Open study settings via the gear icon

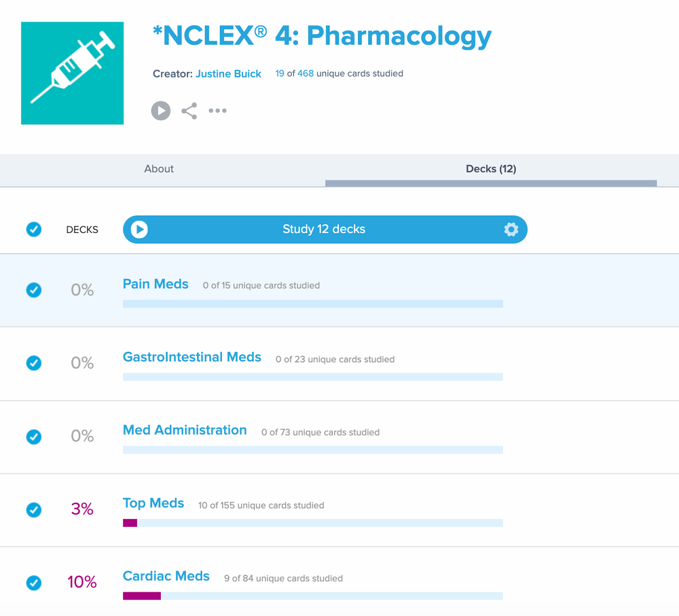point(511,230)
